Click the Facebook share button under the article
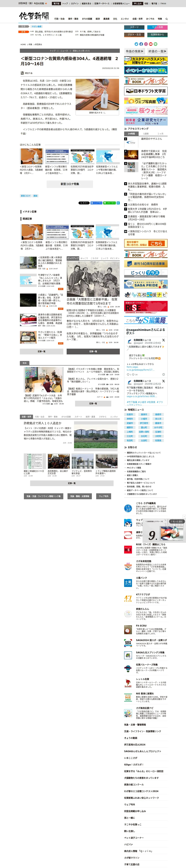Viewport: 186px width, 868px height. pos(96,203)
